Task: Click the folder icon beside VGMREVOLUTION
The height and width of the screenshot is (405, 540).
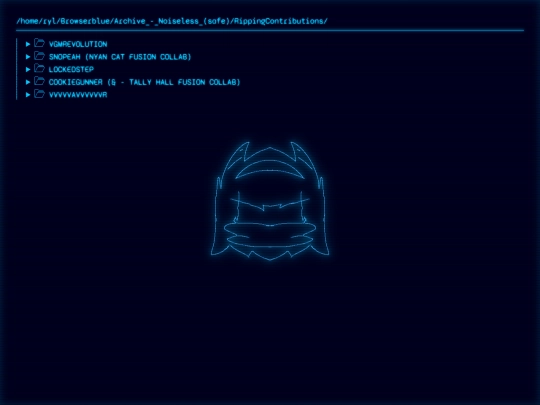Action: 40,43
